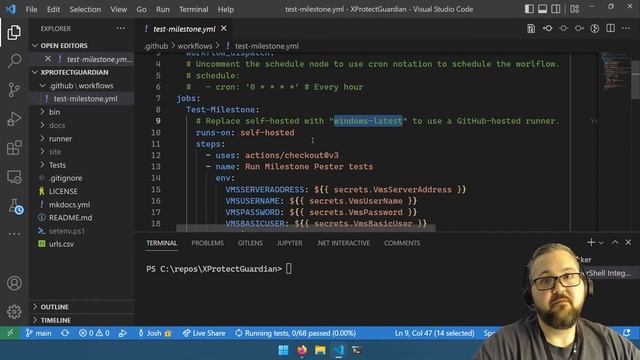This screenshot has height=360, width=640.
Task: Open file history icon in editor toolbar
Action: click(531, 29)
